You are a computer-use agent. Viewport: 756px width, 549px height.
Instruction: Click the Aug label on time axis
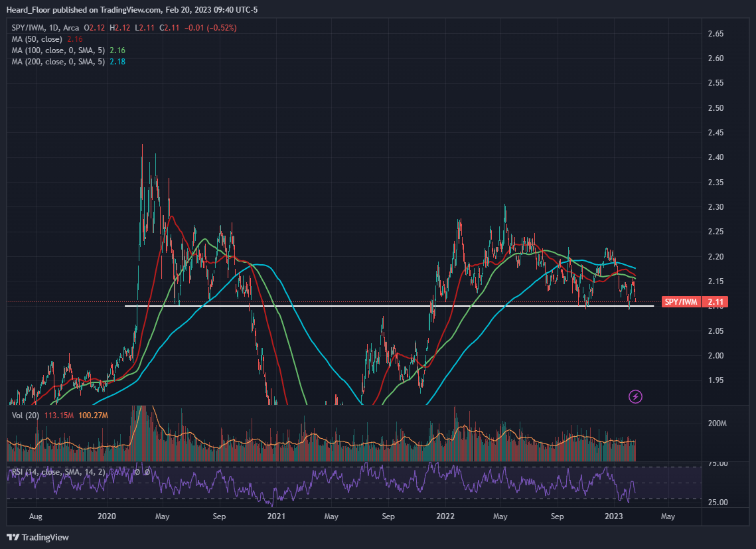click(36, 516)
